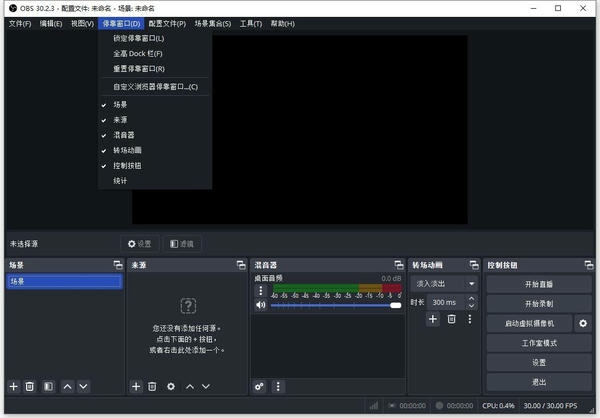600x418 pixels.
Task: Delete selected scene with trash icon
Action: coord(29,387)
